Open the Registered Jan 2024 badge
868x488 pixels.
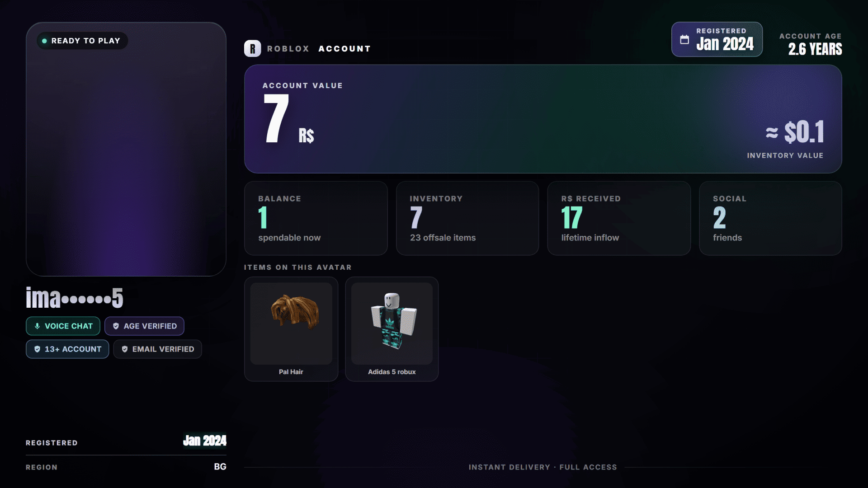pyautogui.click(x=717, y=39)
